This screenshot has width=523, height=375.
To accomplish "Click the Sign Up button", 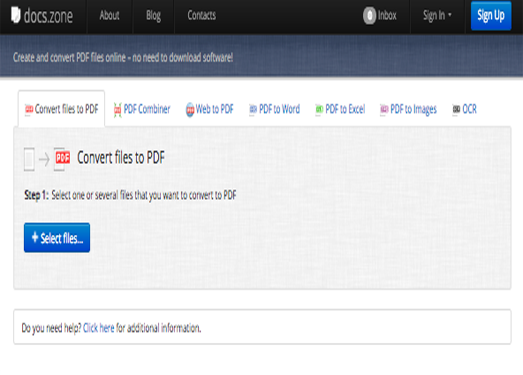I will pos(491,16).
